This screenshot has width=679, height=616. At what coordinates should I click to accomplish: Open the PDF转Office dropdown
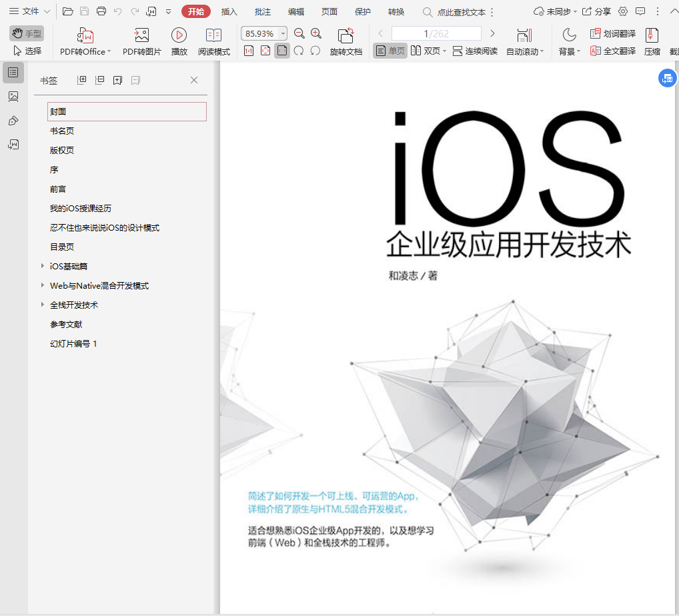click(85, 41)
